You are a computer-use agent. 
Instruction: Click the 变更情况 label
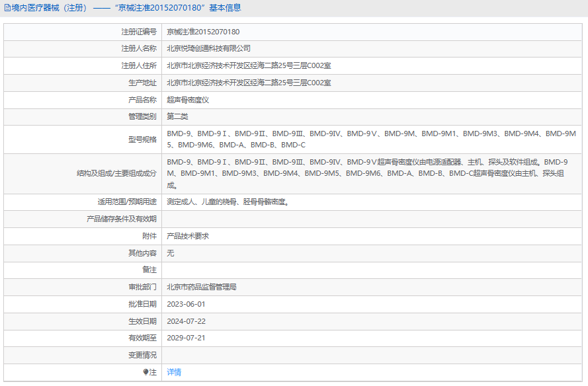[142, 356]
